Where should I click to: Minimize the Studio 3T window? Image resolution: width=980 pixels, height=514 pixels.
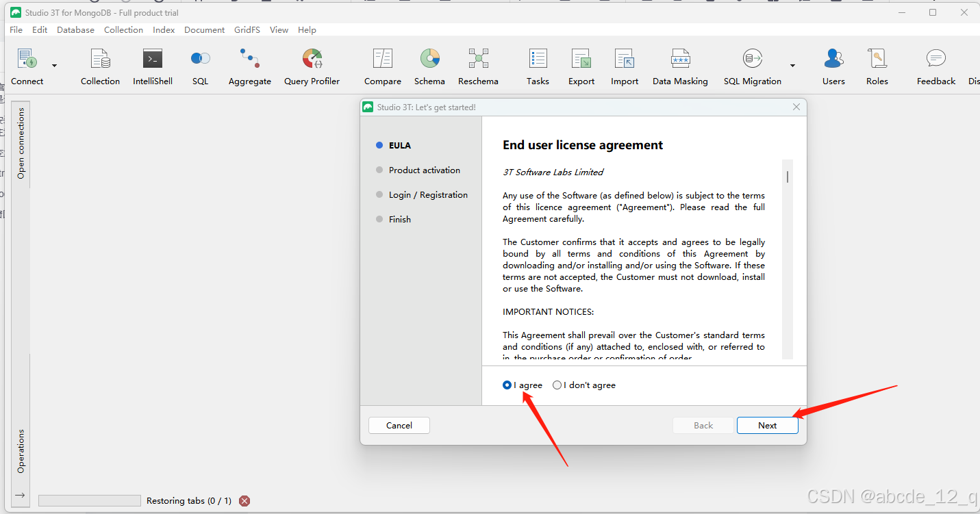901,12
